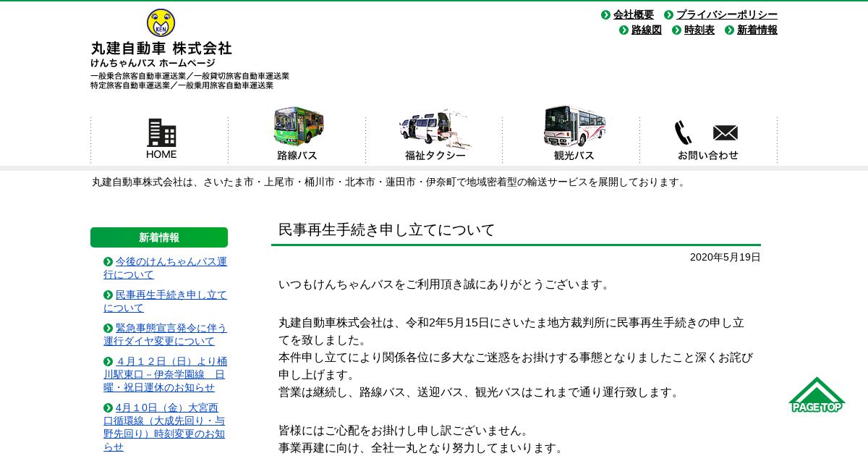Open the HOME building icon
Viewport: 868px width, 456px height.
[161, 139]
